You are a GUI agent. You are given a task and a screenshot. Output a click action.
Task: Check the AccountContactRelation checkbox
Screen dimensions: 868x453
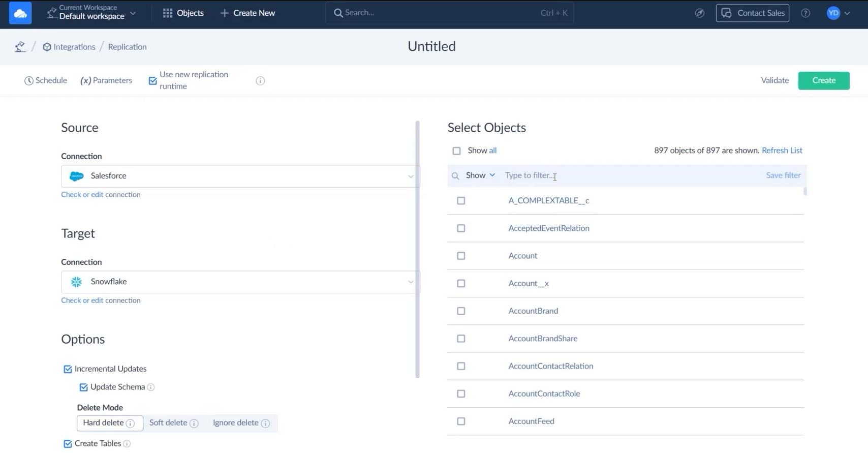coord(461,366)
